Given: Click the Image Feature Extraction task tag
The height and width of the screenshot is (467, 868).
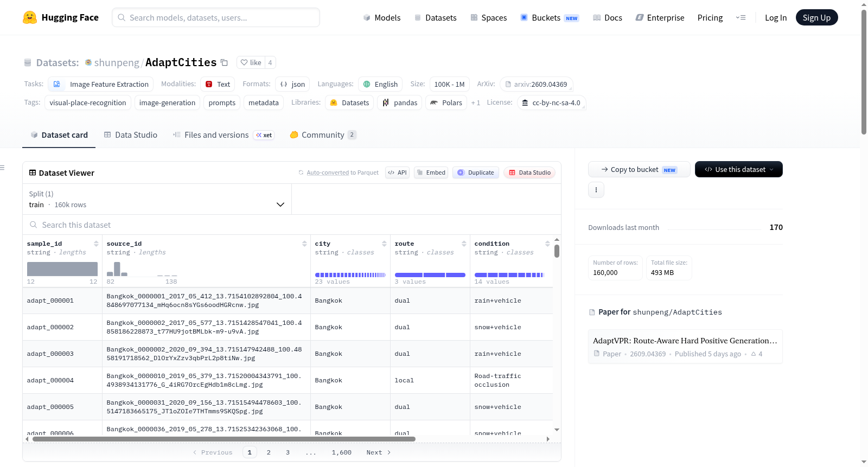Looking at the screenshot, I should [x=101, y=84].
